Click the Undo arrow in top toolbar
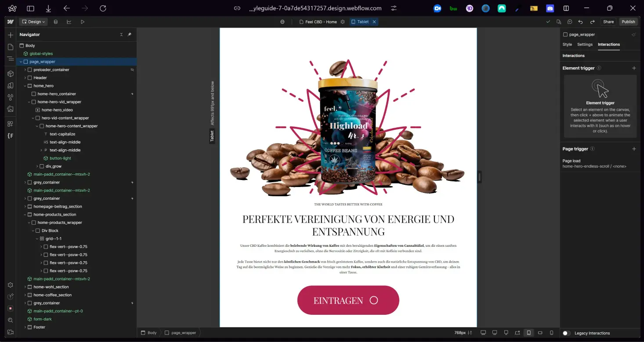This screenshot has width=644, height=342. tap(580, 22)
